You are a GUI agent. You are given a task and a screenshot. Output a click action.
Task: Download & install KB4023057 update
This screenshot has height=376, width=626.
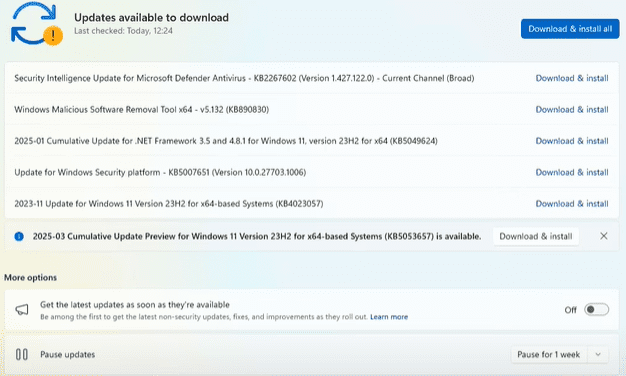(x=572, y=204)
